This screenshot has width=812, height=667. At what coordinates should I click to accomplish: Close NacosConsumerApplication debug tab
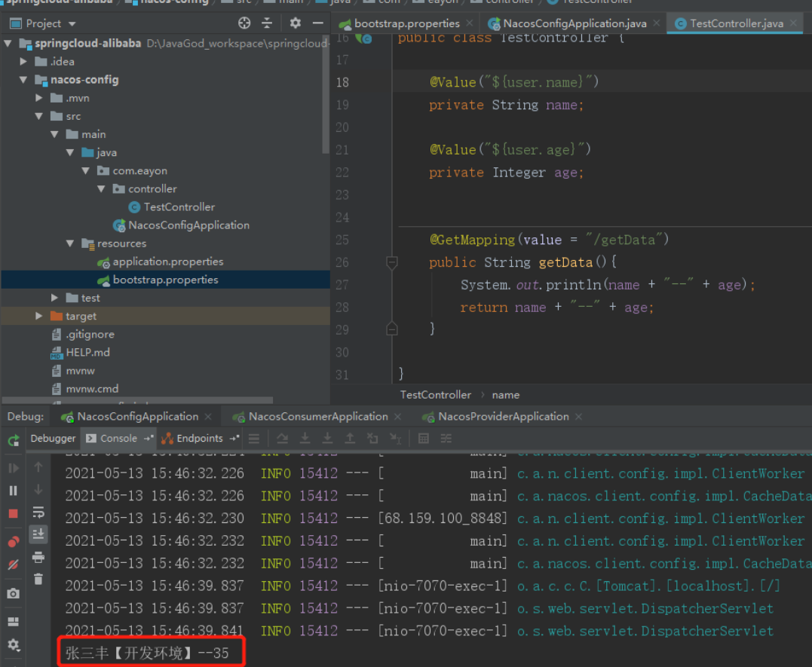398,417
